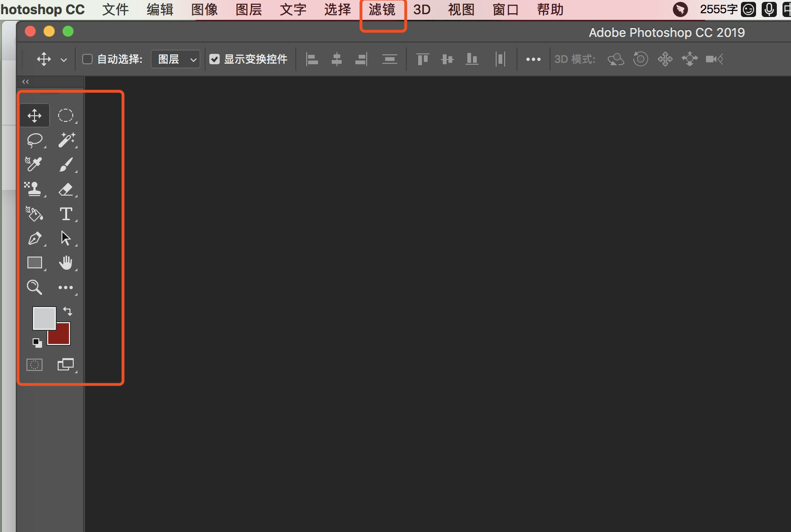Uncheck the 显示变换控件 checkbox
The height and width of the screenshot is (532, 791).
(x=215, y=59)
